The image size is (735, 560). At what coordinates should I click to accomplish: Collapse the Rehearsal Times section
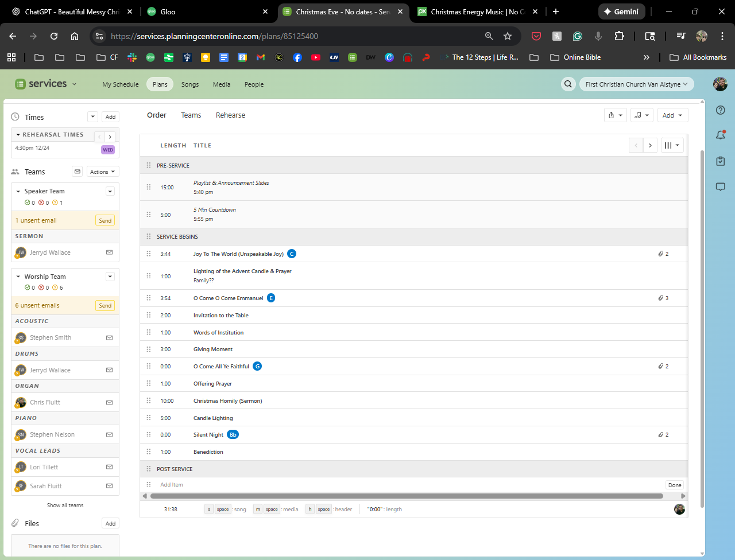(x=18, y=135)
